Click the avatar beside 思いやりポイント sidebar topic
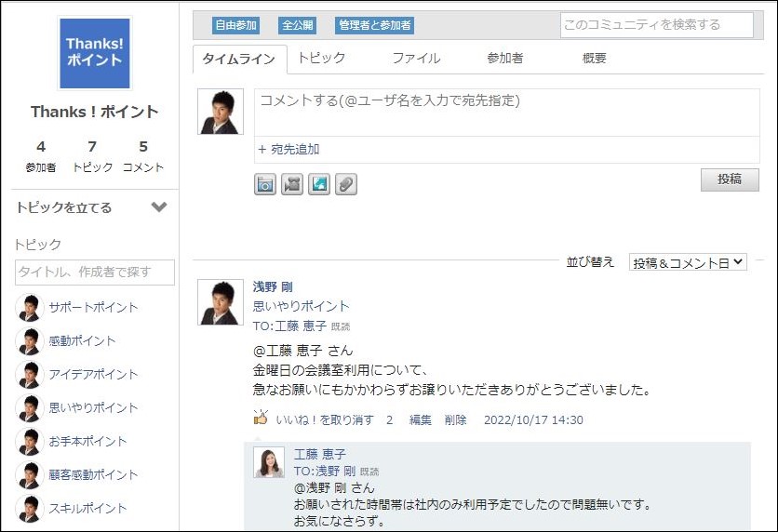The width and height of the screenshot is (778, 532). tap(29, 408)
